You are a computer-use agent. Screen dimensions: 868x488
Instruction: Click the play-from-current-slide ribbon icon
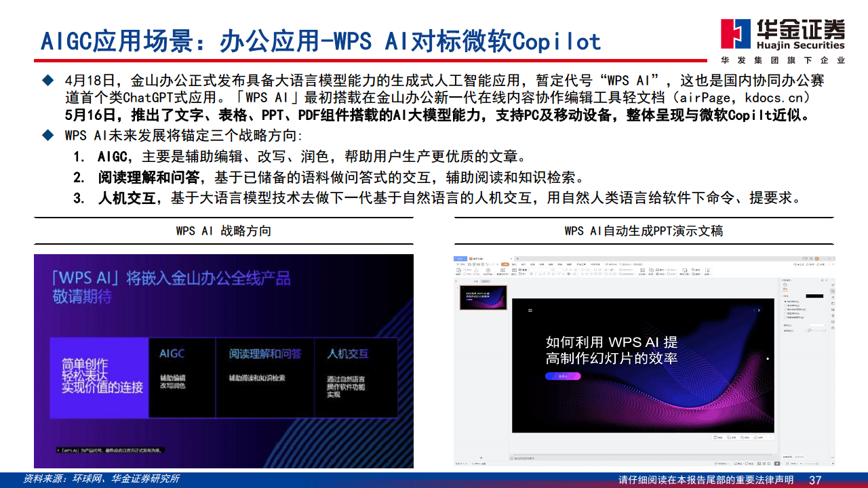(488, 271)
